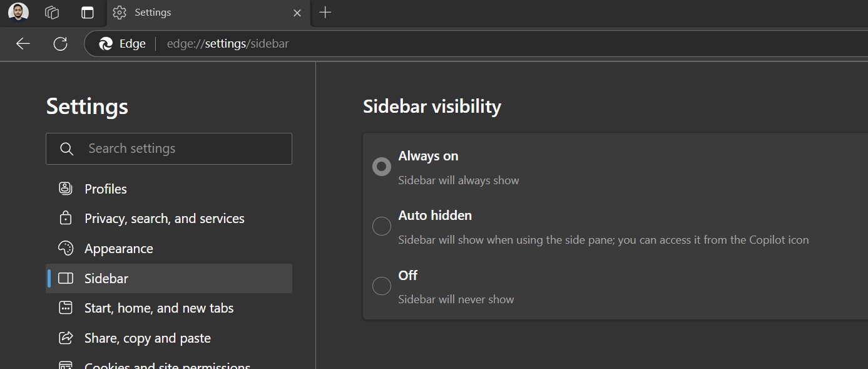Click the magnifier icon in search box
The image size is (868, 369).
[66, 148]
